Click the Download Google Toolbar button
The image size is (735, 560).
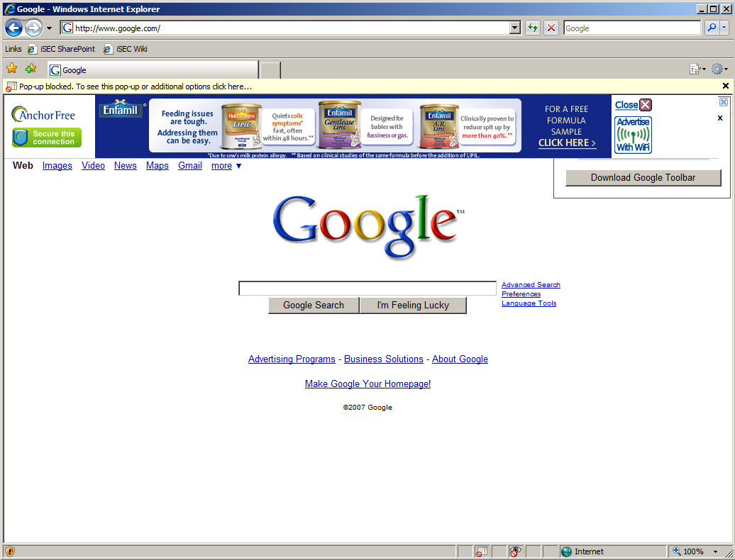[x=643, y=178]
